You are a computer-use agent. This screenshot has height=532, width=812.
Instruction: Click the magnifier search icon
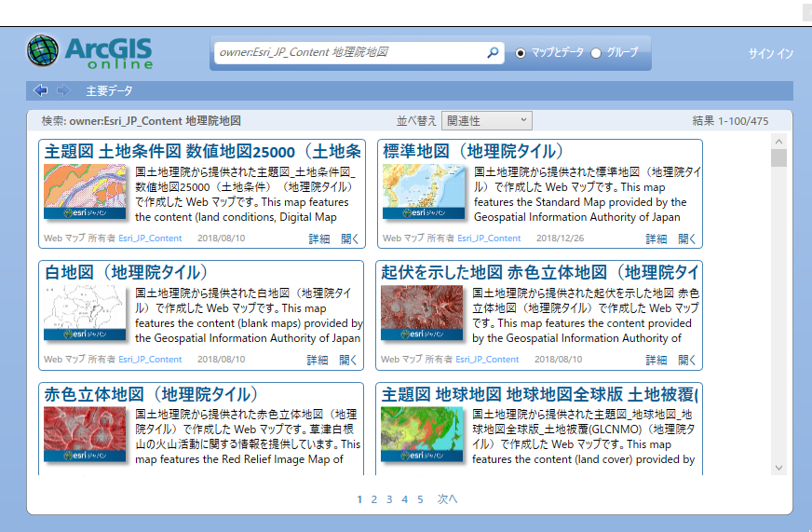493,52
